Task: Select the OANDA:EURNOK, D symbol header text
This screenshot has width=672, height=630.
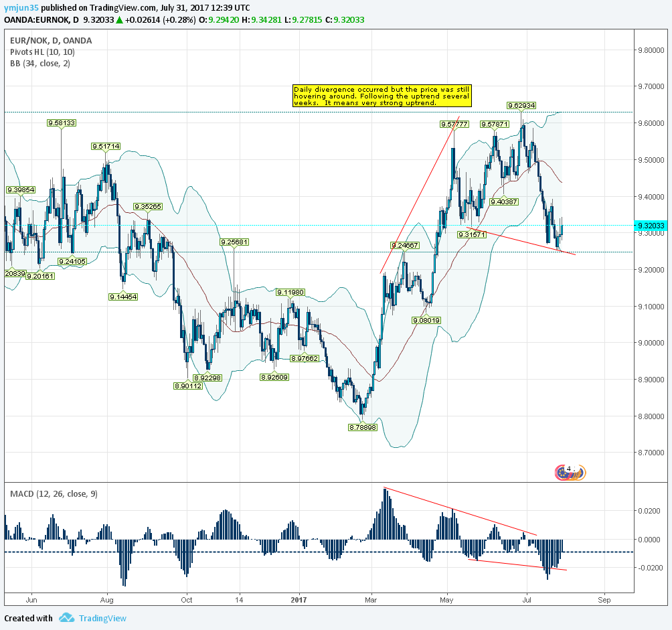Action: click(41, 19)
